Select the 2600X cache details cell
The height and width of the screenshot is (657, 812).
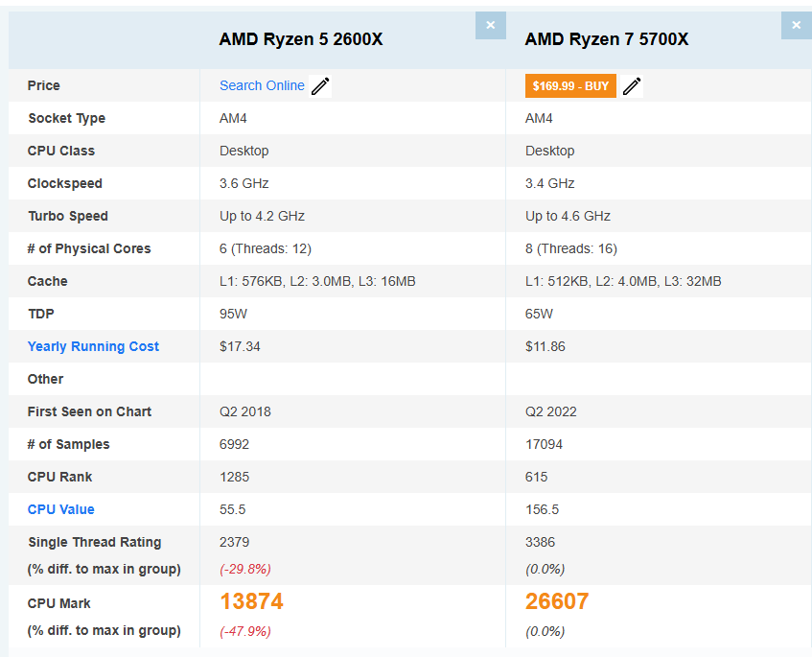pos(317,281)
